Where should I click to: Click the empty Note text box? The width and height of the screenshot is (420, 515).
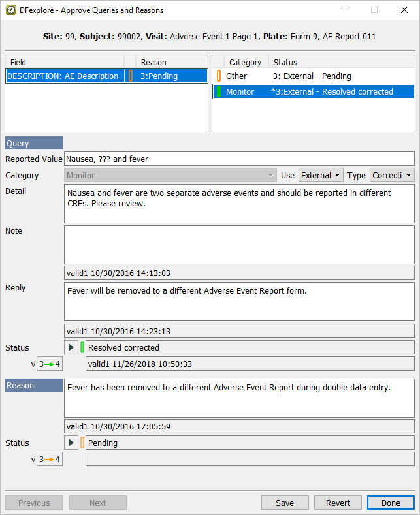tap(239, 244)
